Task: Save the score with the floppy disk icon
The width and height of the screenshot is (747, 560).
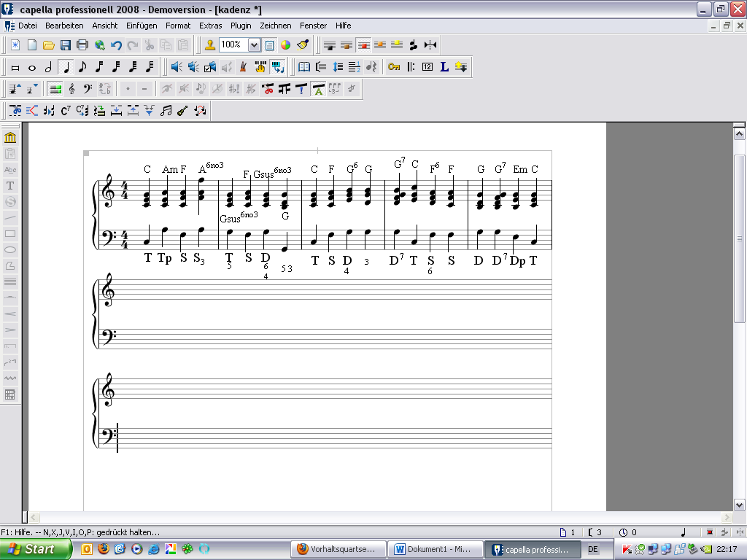Action: [x=65, y=45]
